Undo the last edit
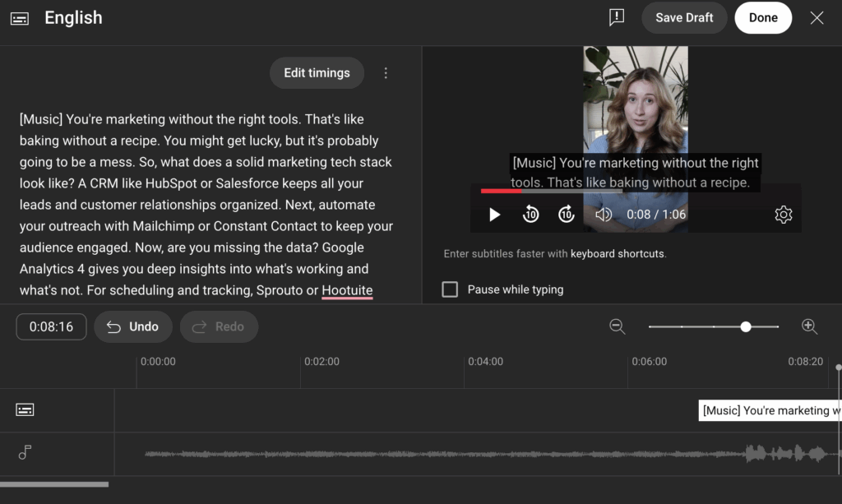Viewport: 842px width, 504px height. click(132, 327)
